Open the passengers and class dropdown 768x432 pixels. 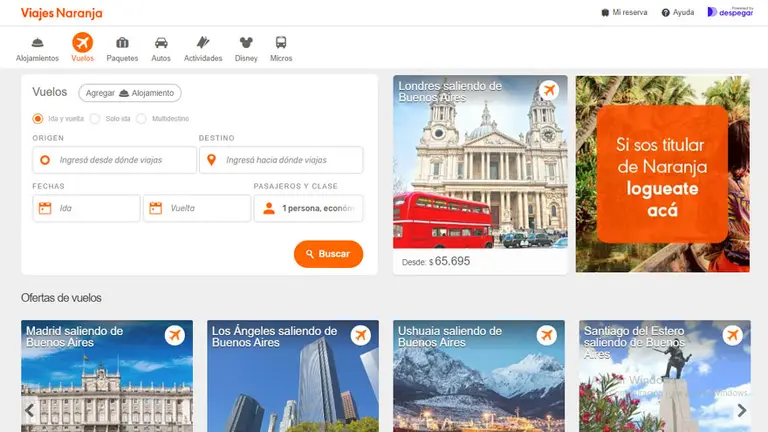(309, 208)
